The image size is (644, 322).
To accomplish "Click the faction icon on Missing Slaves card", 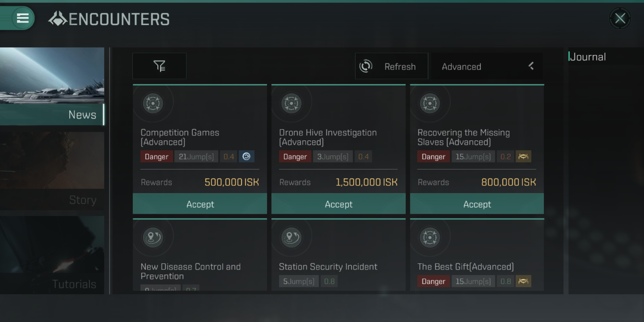I will pyautogui.click(x=523, y=157).
